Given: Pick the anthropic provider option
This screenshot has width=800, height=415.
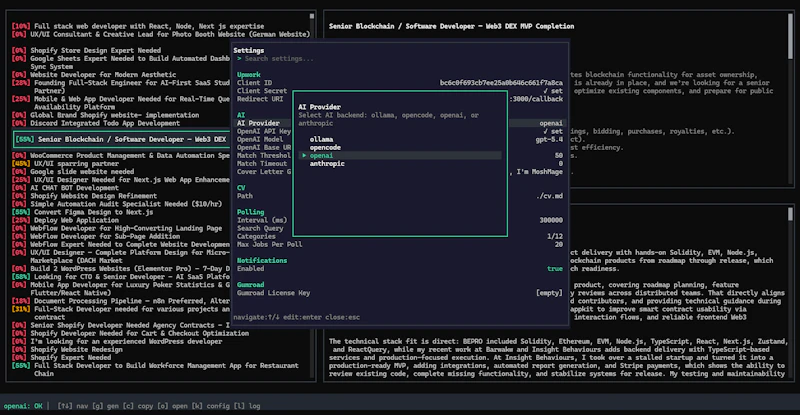Looking at the screenshot, I should 327,164.
